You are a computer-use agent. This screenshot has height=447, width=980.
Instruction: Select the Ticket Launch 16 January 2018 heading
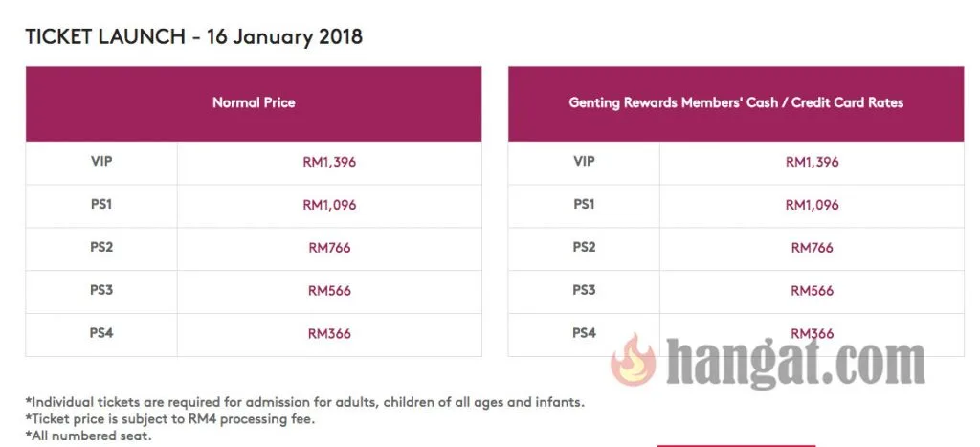tap(193, 37)
